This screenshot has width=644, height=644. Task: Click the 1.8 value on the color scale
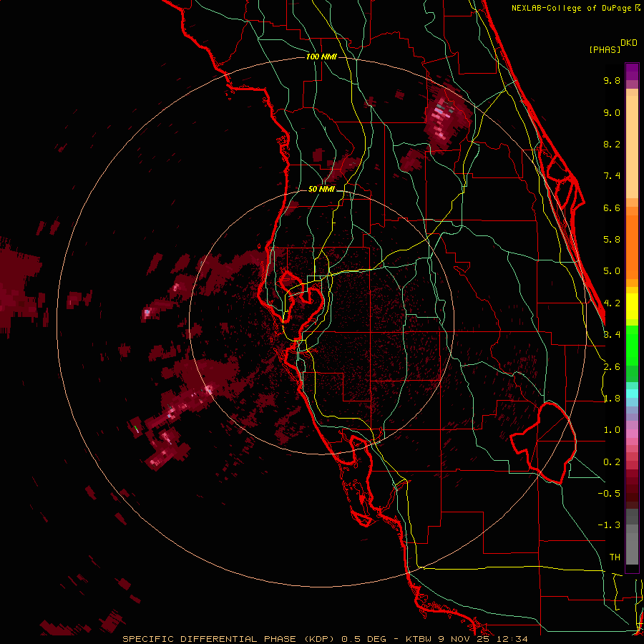click(612, 399)
